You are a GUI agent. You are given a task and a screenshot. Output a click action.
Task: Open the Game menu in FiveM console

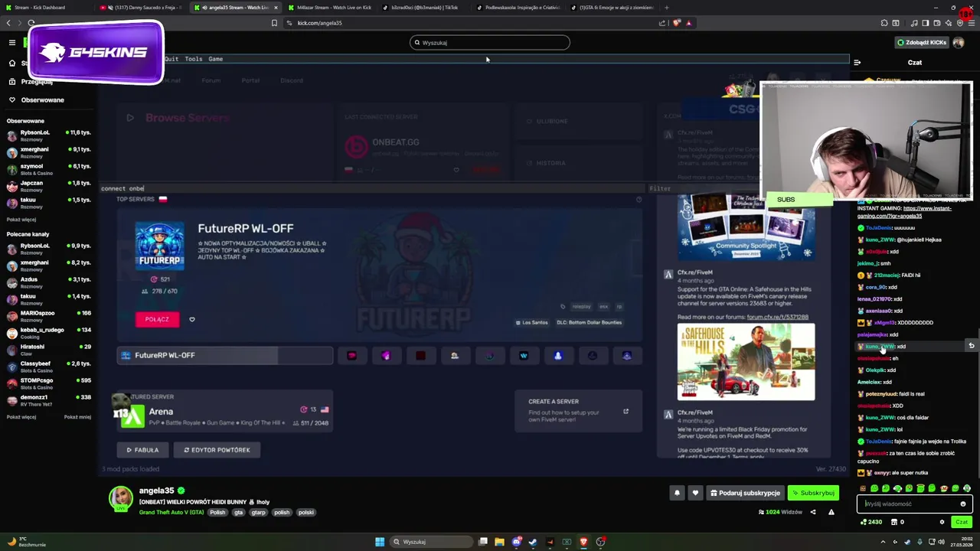tap(216, 59)
